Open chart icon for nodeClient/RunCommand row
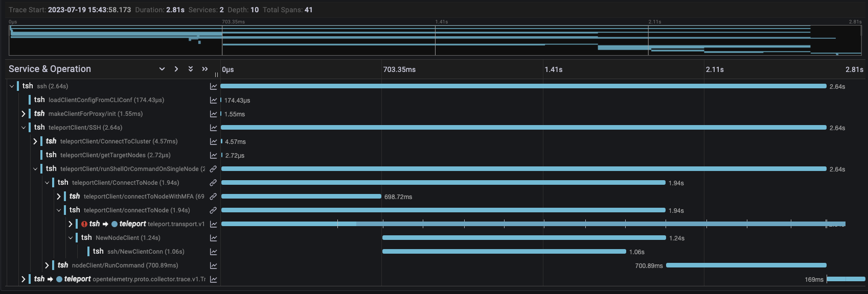The width and height of the screenshot is (868, 294). (x=214, y=265)
